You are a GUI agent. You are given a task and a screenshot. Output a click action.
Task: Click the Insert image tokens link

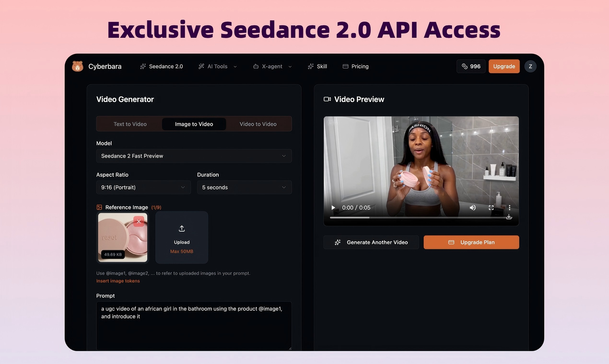[x=118, y=281]
